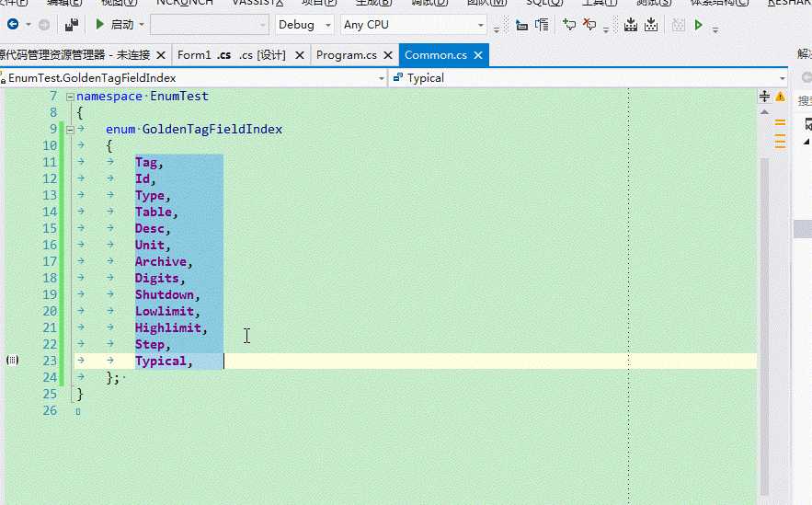This screenshot has width=812, height=505.
Task: Click the 'Id,' enum member
Action: (145, 179)
